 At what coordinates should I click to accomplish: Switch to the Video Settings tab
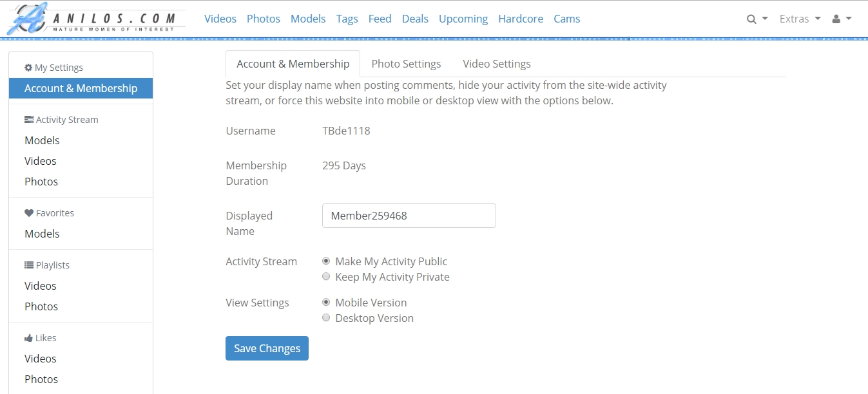(497, 64)
